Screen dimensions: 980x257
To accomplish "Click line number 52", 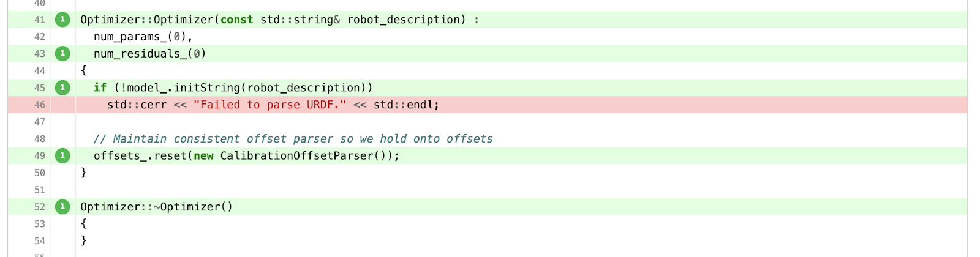I will click(40, 207).
